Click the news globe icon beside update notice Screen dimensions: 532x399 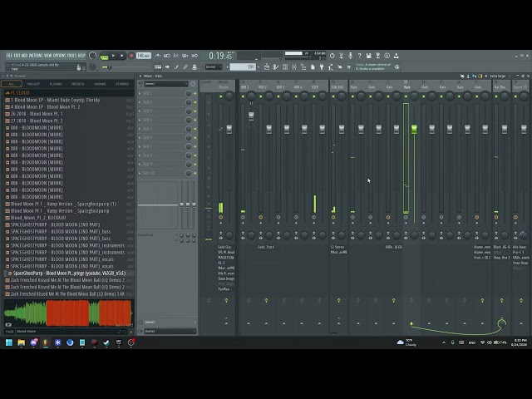coord(397,67)
